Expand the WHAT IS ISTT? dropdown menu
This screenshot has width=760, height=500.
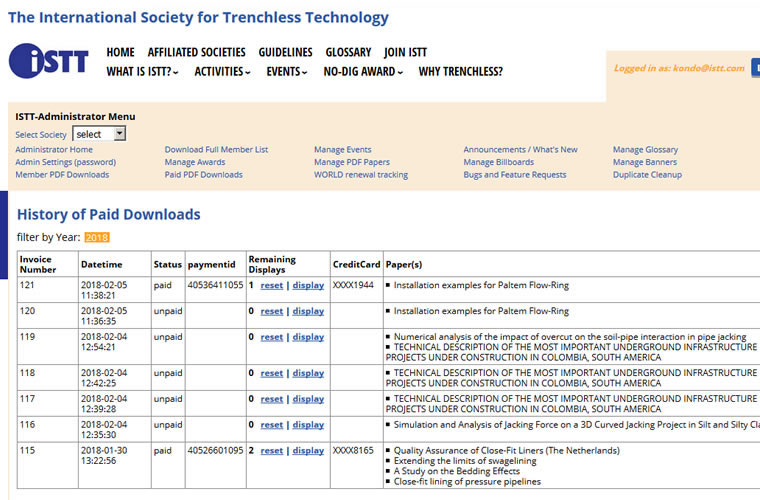[x=142, y=72]
